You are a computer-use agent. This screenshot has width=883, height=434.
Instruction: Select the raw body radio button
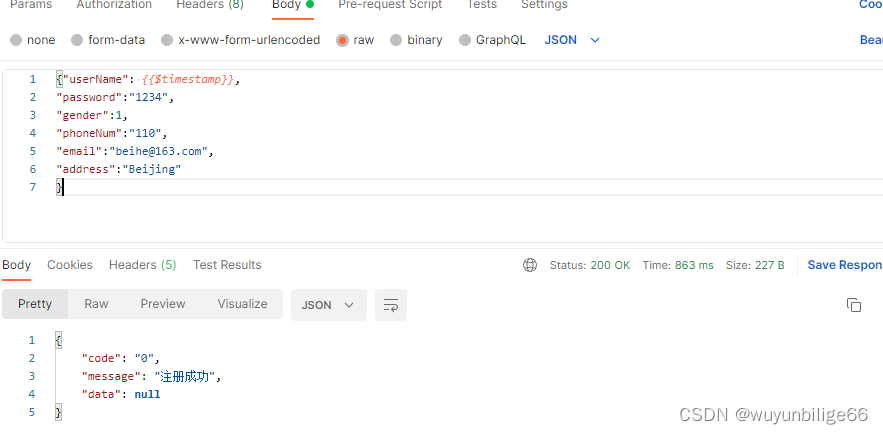tap(342, 40)
